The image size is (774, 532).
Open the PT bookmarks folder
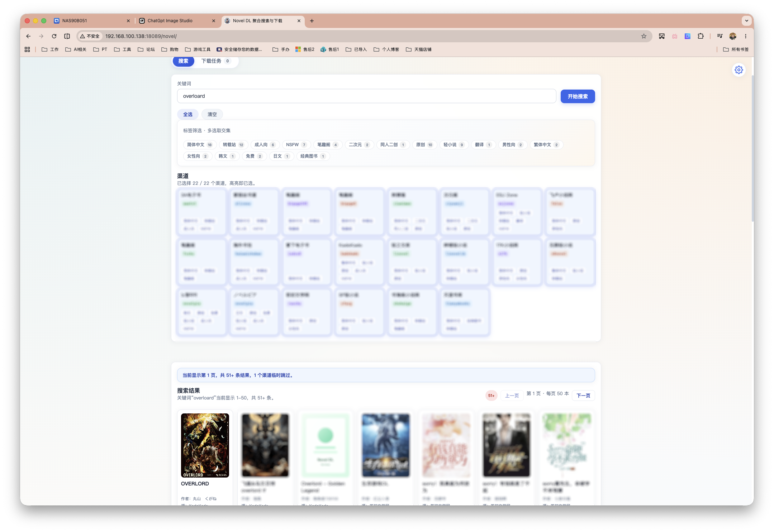pos(100,49)
